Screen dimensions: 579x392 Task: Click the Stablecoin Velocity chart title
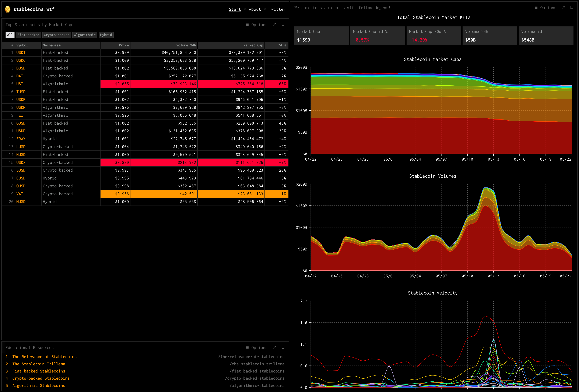tap(433, 293)
